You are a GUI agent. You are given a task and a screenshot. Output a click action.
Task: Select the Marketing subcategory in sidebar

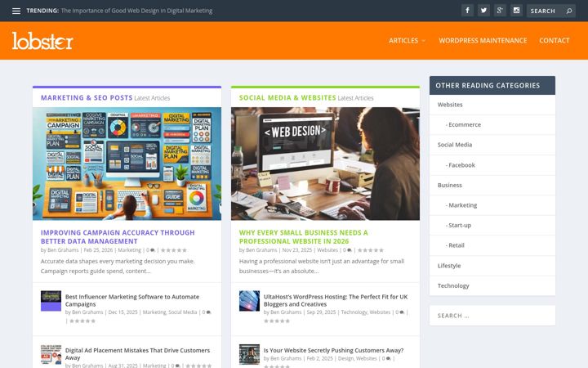(x=461, y=205)
